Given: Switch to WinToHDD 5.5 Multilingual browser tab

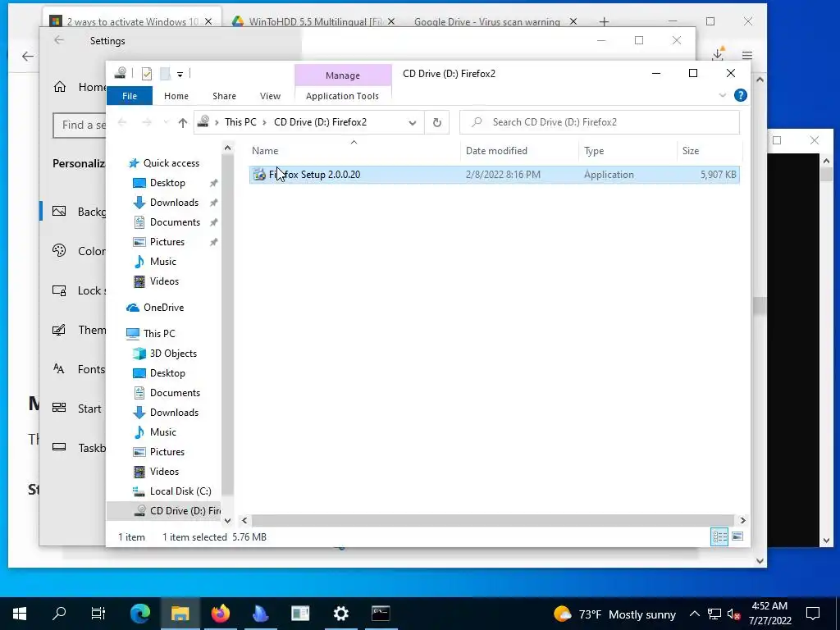Looking at the screenshot, I should click(x=314, y=21).
